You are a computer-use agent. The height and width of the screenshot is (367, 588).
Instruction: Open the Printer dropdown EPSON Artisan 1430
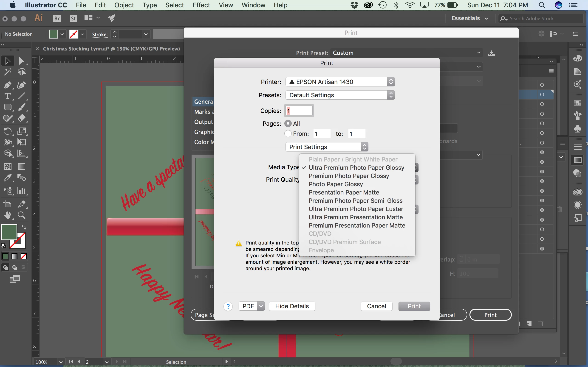[340, 82]
